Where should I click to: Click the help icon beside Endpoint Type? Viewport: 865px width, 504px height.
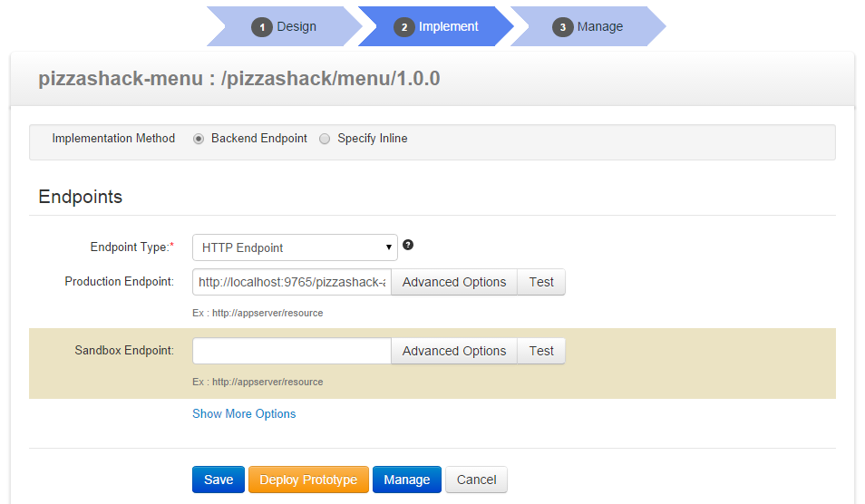coord(408,246)
